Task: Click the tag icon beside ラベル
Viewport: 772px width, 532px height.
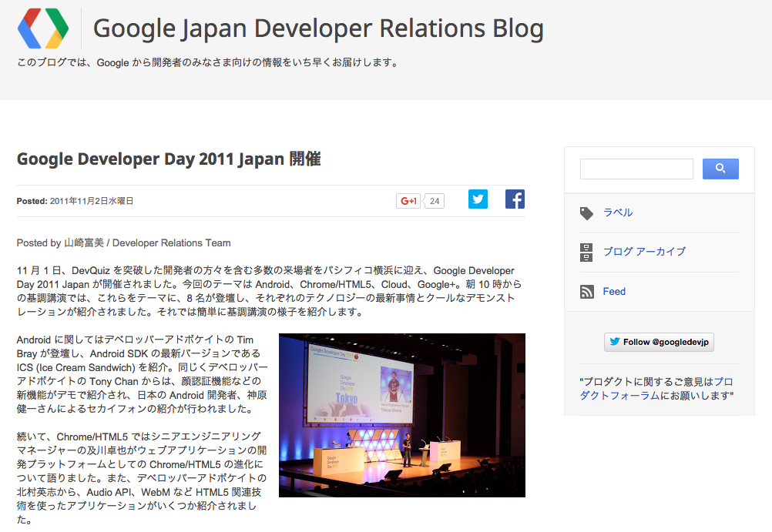Action: click(x=586, y=213)
